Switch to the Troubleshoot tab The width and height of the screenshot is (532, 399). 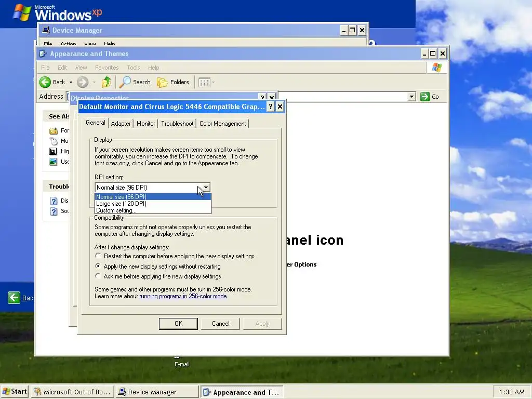coord(178,124)
